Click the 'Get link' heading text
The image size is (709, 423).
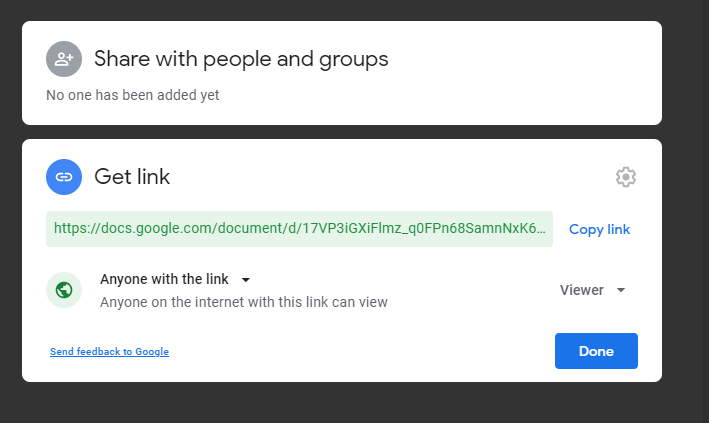(x=132, y=177)
